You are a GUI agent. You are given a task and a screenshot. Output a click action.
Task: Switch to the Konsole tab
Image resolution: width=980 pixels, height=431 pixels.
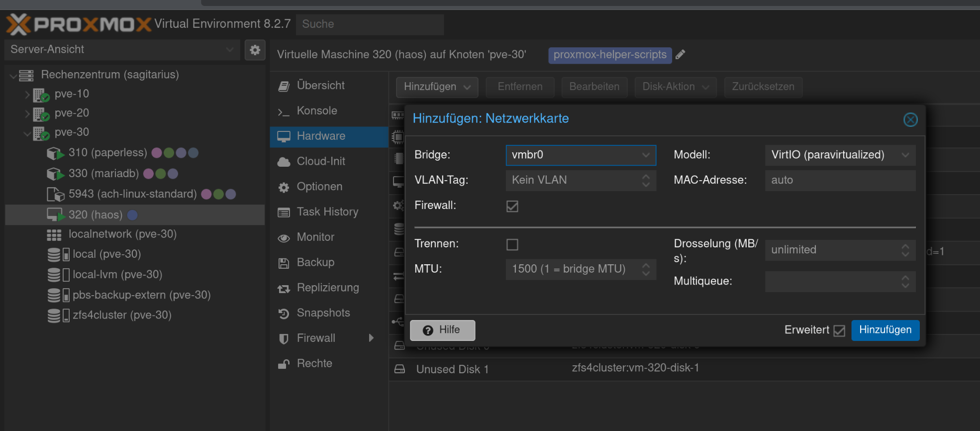(x=329, y=111)
